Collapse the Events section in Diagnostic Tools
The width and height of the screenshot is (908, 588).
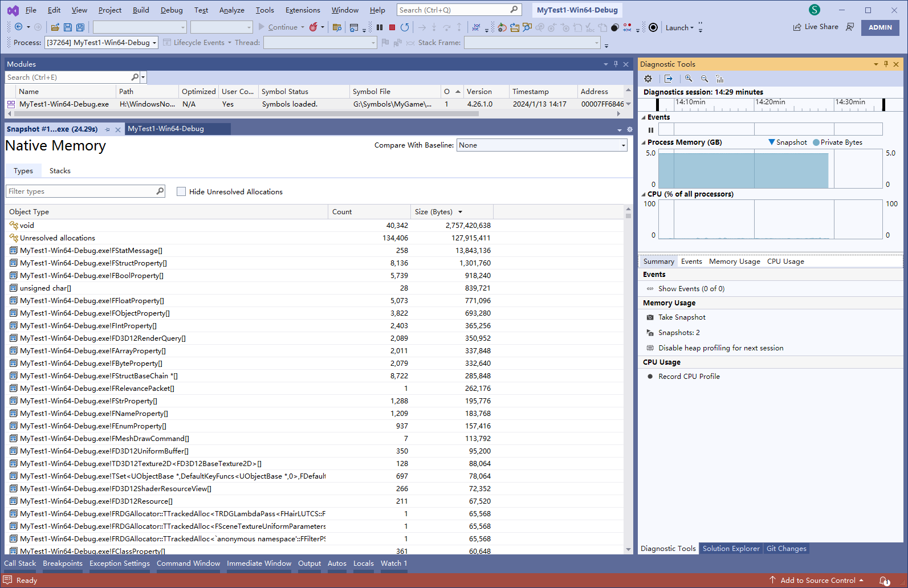(644, 117)
